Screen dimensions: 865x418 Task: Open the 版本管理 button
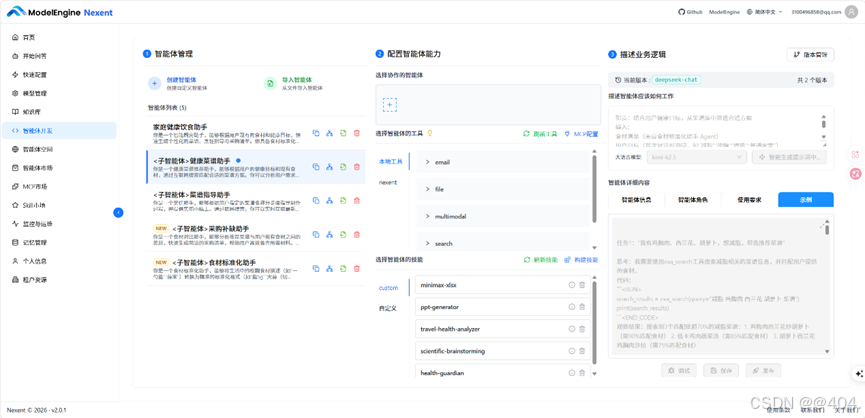[810, 55]
